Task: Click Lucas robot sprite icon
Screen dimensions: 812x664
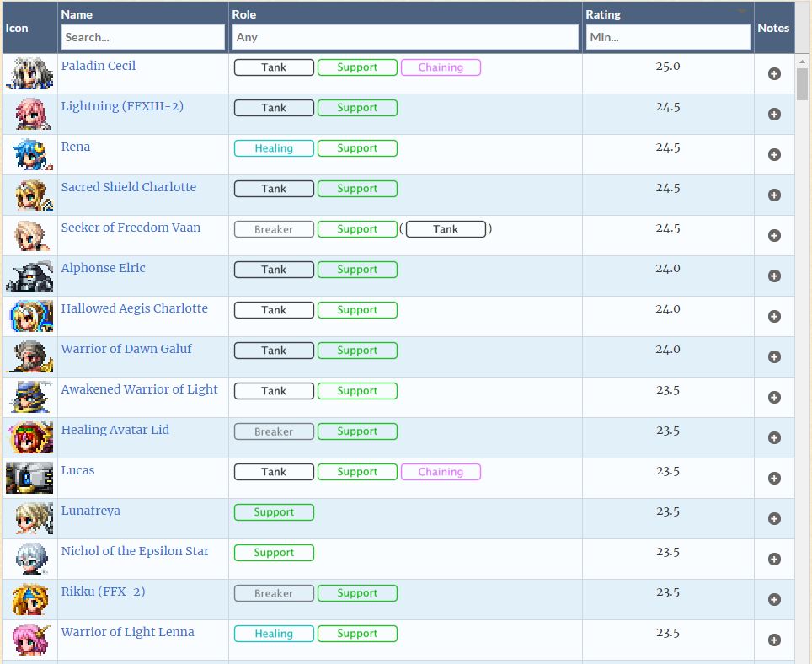Action: coord(29,477)
